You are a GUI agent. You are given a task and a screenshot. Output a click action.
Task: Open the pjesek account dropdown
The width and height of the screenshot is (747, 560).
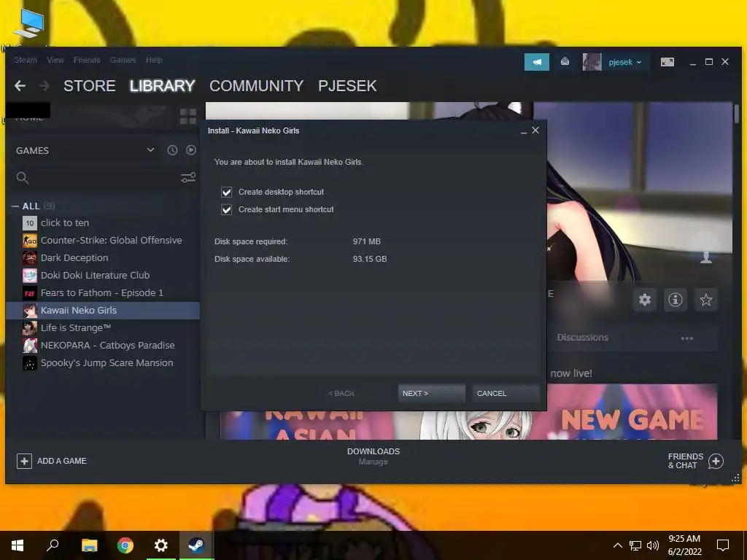tap(625, 62)
